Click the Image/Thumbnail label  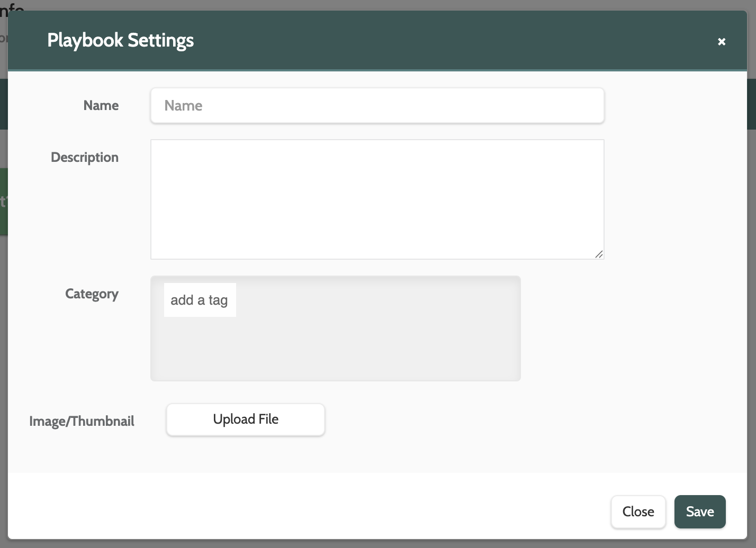[82, 422]
